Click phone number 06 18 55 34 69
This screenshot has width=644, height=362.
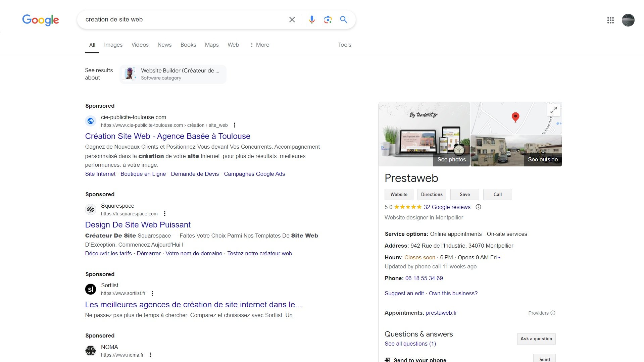pyautogui.click(x=424, y=278)
